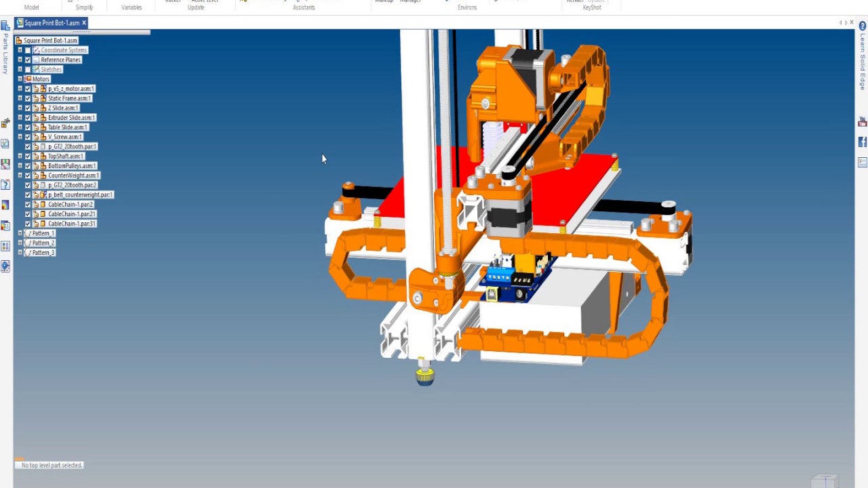Open the Facebook link icon
The height and width of the screenshot is (488, 868).
[x=863, y=142]
